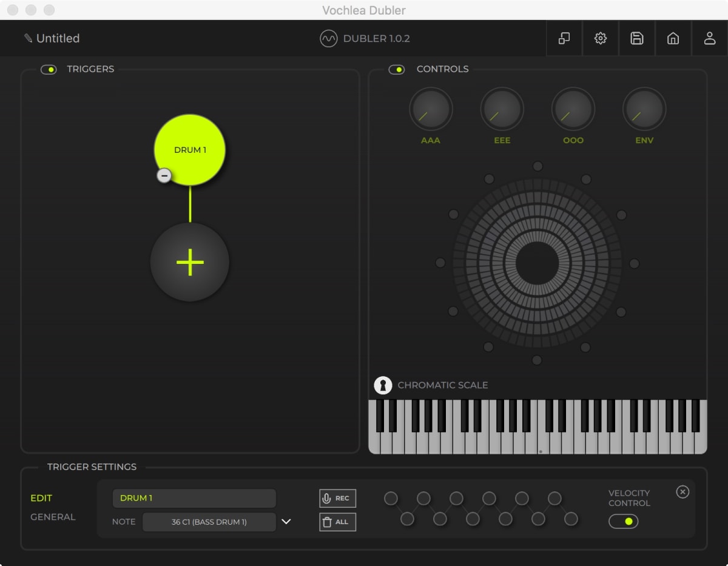Toggle the CONTROLS section switch
Image resolution: width=728 pixels, height=566 pixels.
(x=397, y=69)
